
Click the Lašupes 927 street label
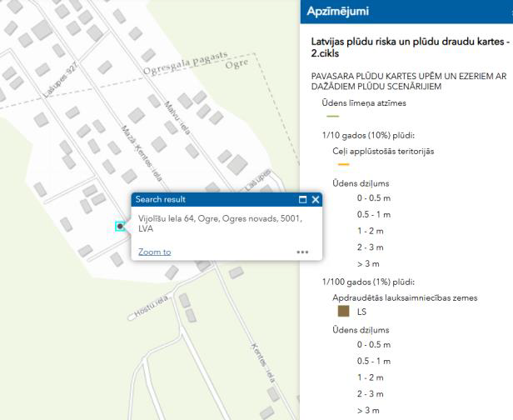click(x=61, y=80)
